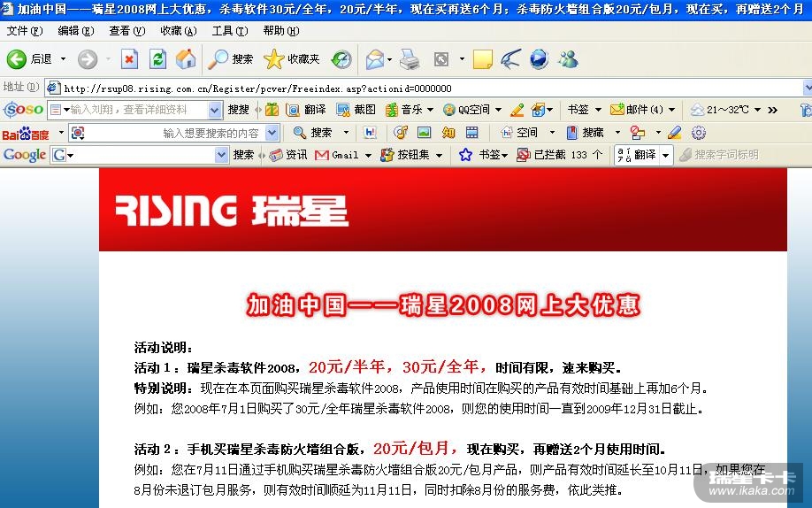The image size is (812, 508).
Task: Click the blue bird icon in IE toolbar
Action: 510,59
